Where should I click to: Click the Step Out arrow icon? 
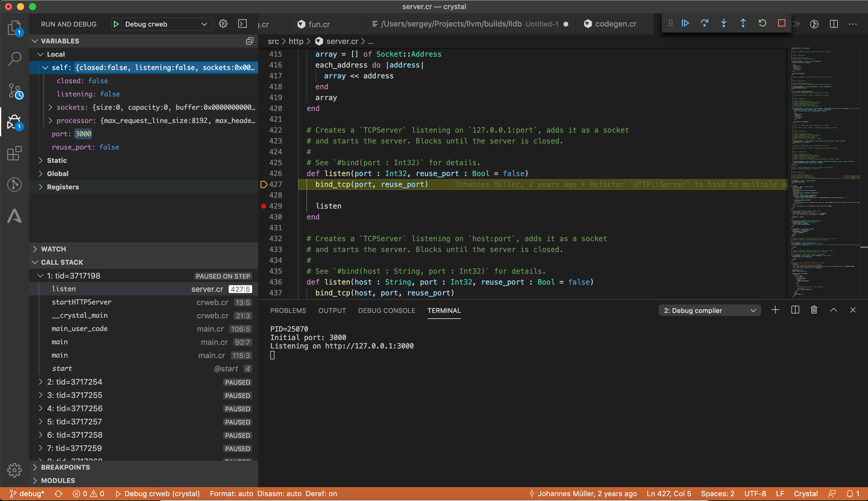743,24
